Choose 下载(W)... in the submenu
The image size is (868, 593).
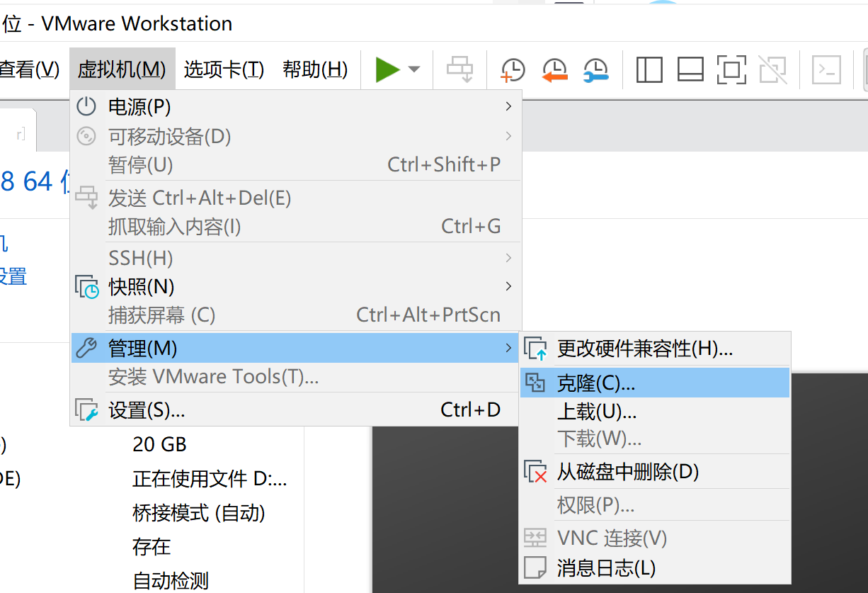(x=654, y=439)
